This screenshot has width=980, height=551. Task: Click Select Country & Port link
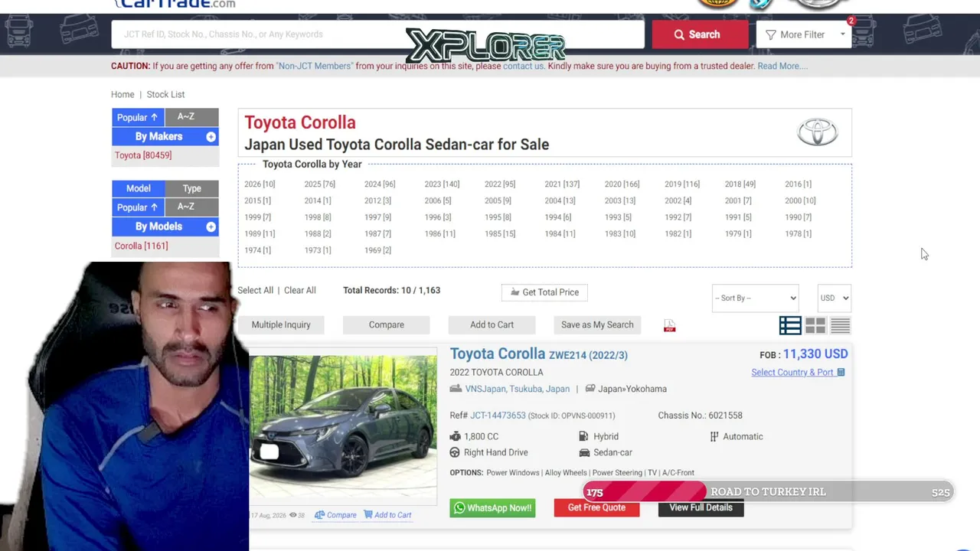pyautogui.click(x=799, y=373)
